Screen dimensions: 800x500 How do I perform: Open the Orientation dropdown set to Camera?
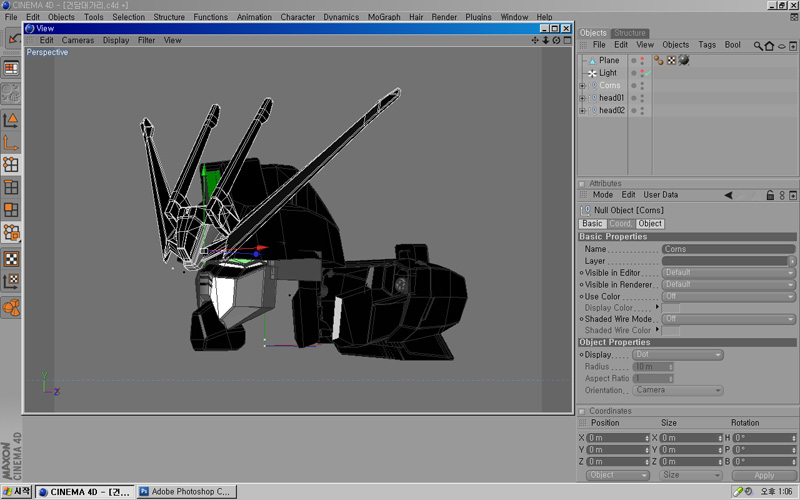pyautogui.click(x=678, y=390)
